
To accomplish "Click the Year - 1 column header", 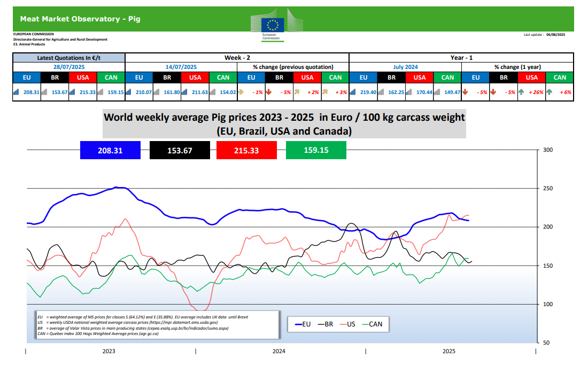I will coord(461,58).
